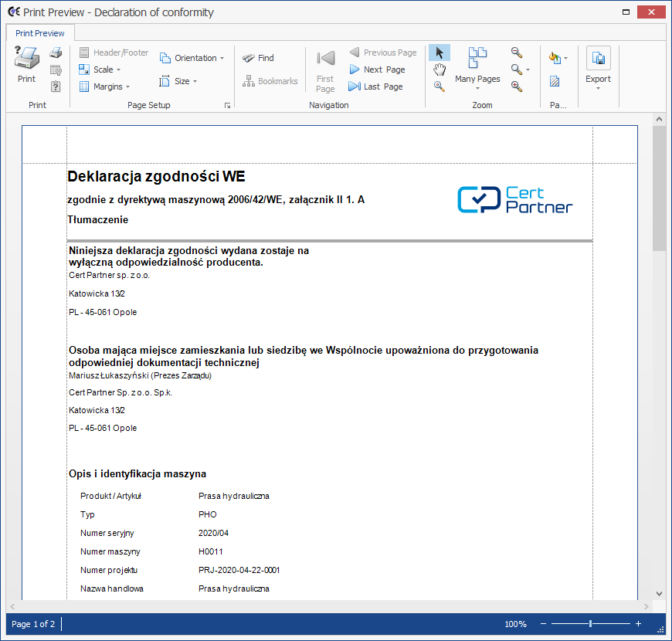Click the Zoom In icon in ribbon
Image resolution: width=672 pixels, height=641 pixels.
tap(517, 86)
